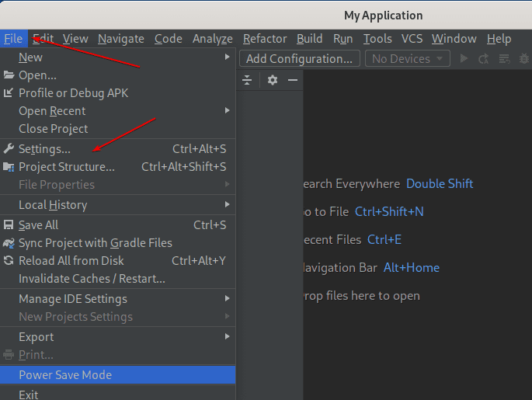Choose Profile or Debug APK

[73, 93]
